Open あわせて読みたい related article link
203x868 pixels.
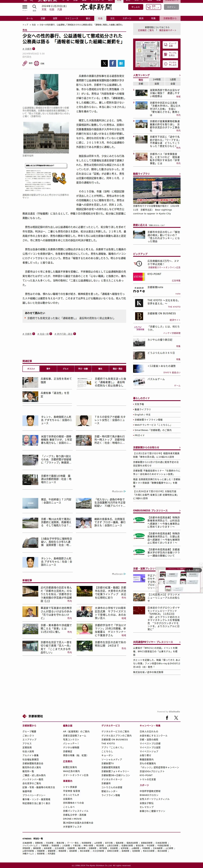[x=71, y=318]
